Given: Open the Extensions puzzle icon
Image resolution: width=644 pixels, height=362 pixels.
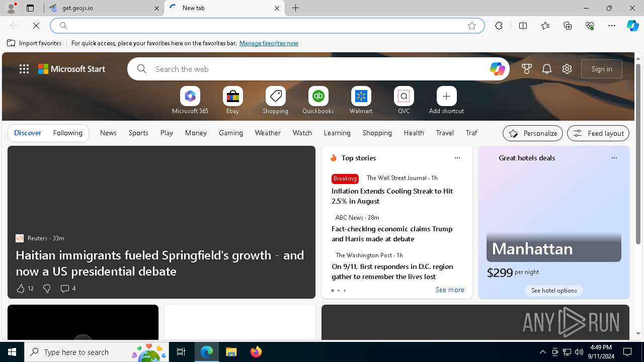Looking at the screenshot, I should (x=499, y=26).
